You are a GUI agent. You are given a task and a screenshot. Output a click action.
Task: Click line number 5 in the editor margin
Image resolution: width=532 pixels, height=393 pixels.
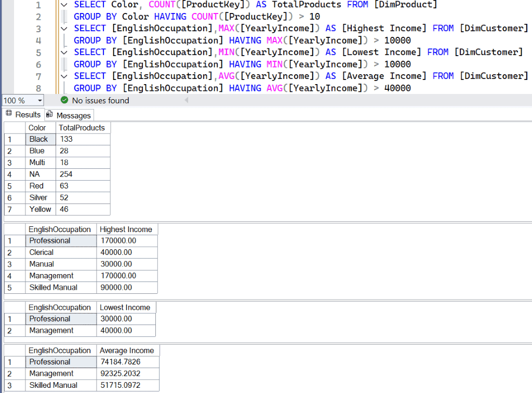39,52
